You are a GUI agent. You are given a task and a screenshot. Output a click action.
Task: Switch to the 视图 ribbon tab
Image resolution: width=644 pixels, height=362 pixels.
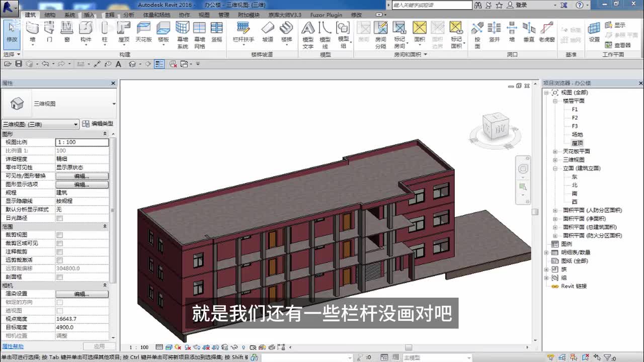point(204,15)
